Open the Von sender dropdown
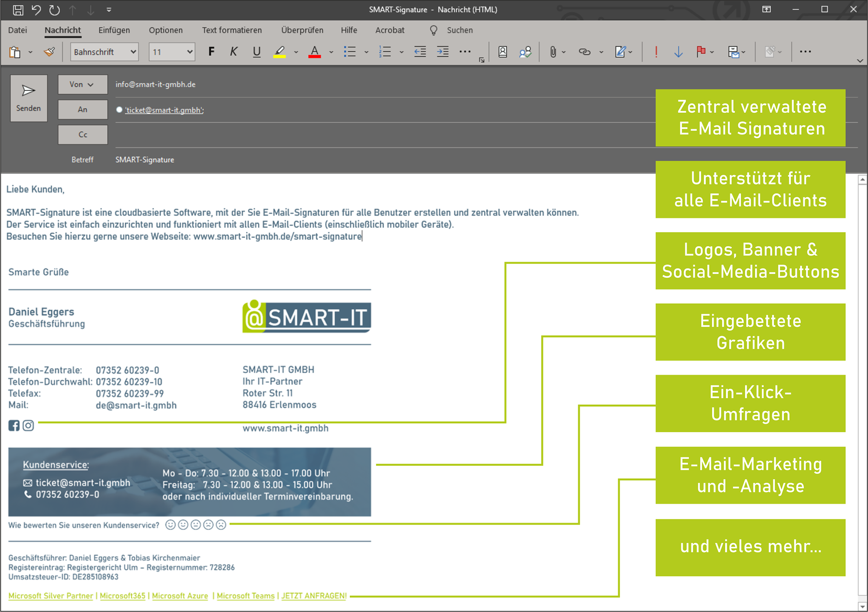Image resolution: width=868 pixels, height=612 pixels. coord(82,84)
